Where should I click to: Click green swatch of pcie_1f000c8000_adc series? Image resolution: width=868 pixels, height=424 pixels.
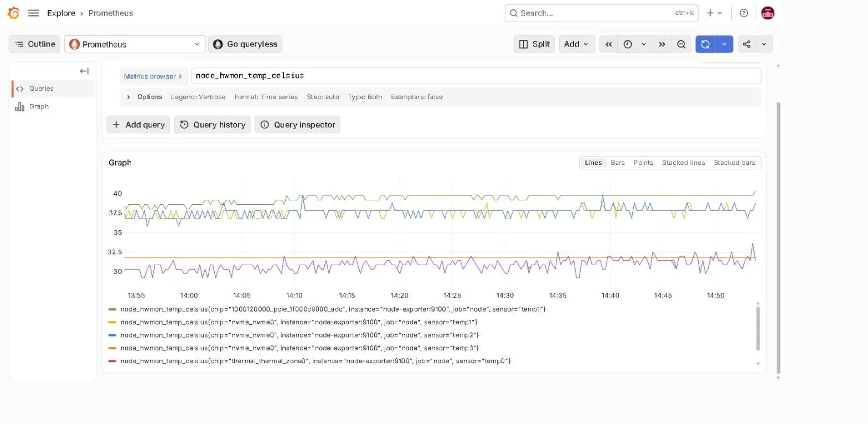click(x=112, y=309)
